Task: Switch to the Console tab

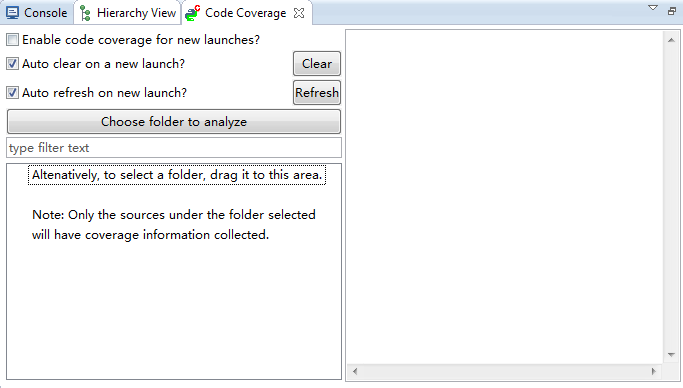Action: tap(37, 13)
